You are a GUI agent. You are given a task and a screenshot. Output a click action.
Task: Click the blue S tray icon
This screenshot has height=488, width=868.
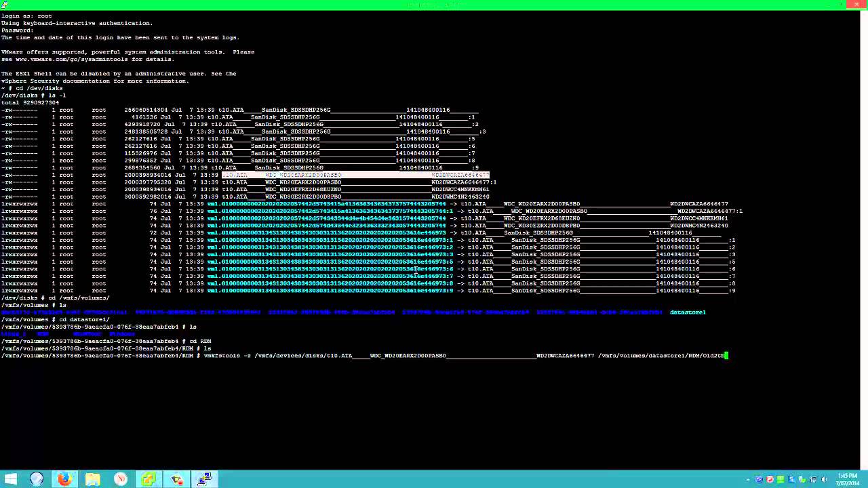click(x=791, y=479)
